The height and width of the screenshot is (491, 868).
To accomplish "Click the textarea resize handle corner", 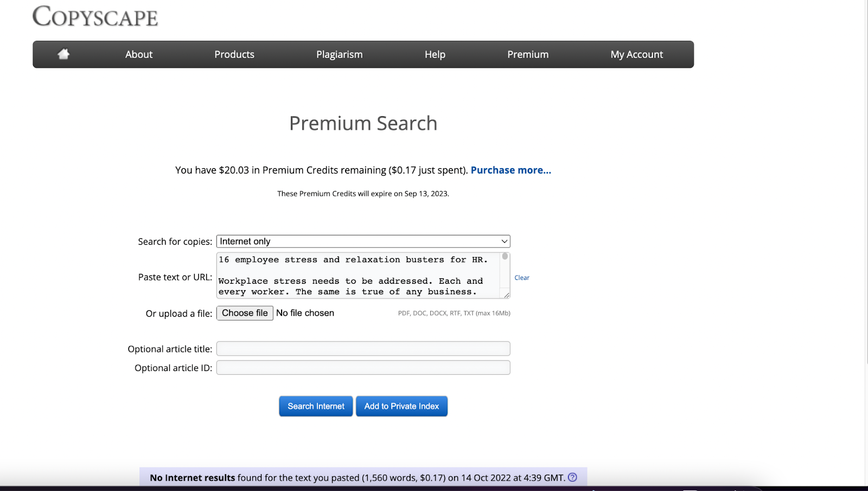I will [x=507, y=295].
